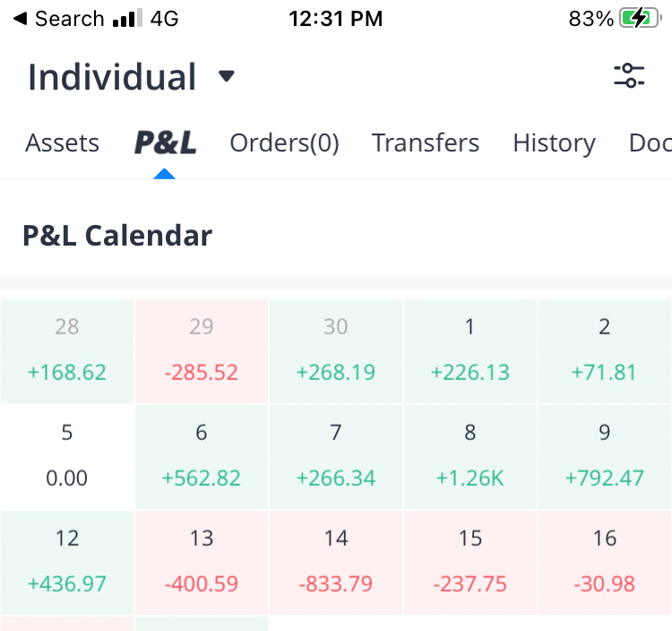Open day 1 cell showing +226.13
Image resolution: width=672 pixels, height=631 pixels.
tap(470, 350)
